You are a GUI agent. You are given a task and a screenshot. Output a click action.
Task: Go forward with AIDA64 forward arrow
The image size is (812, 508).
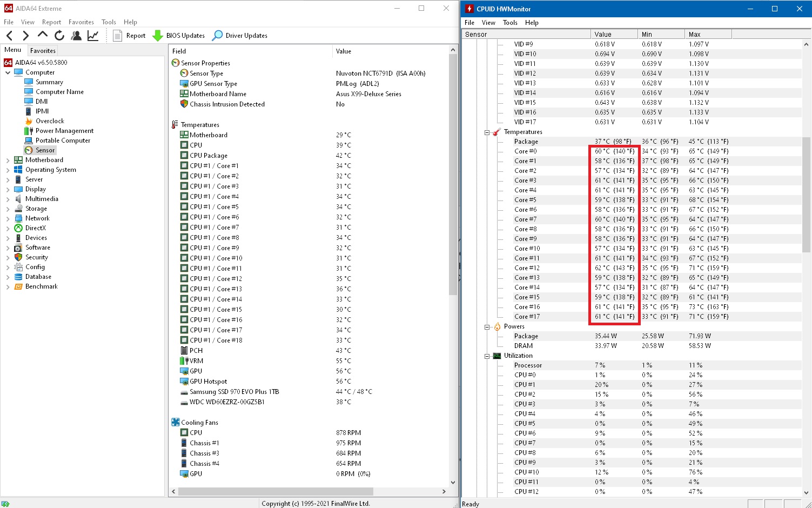pos(25,36)
